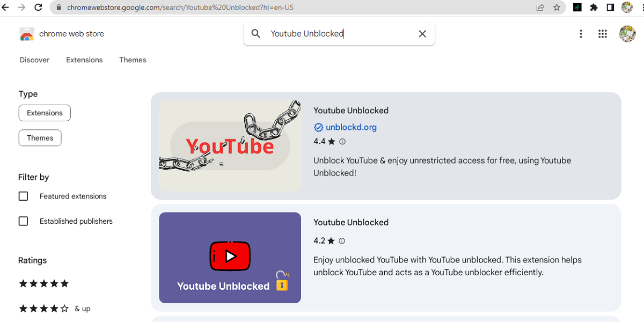This screenshot has height=322, width=644.
Task: Click the Chrome Web Store logo
Action: pyautogui.click(x=27, y=34)
